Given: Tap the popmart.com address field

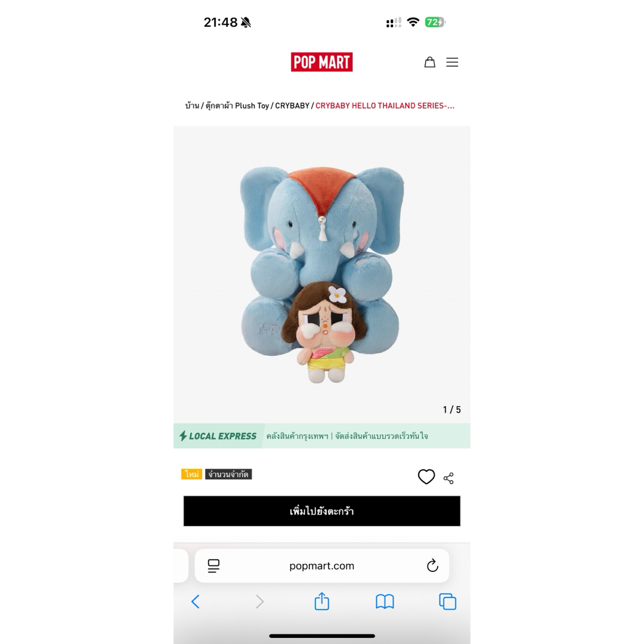Looking at the screenshot, I should 321,565.
